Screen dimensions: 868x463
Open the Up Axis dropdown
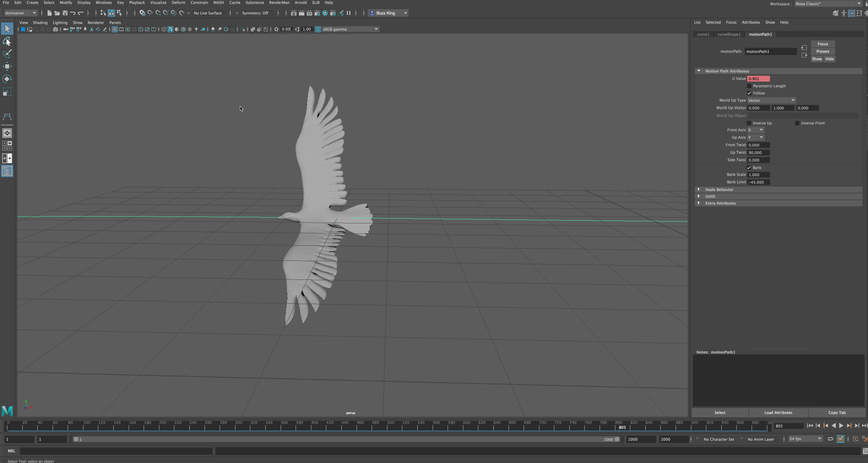[x=756, y=137]
